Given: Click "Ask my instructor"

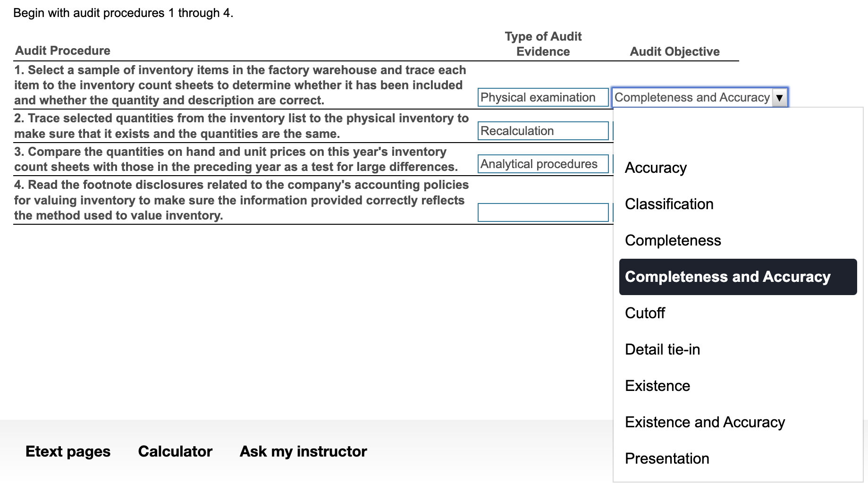Looking at the screenshot, I should coord(303,451).
